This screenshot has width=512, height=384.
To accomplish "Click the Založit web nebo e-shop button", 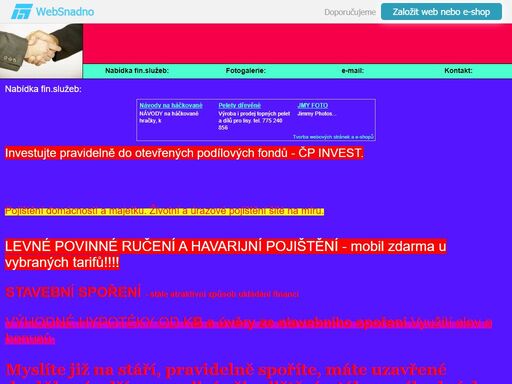I will click(x=441, y=12).
